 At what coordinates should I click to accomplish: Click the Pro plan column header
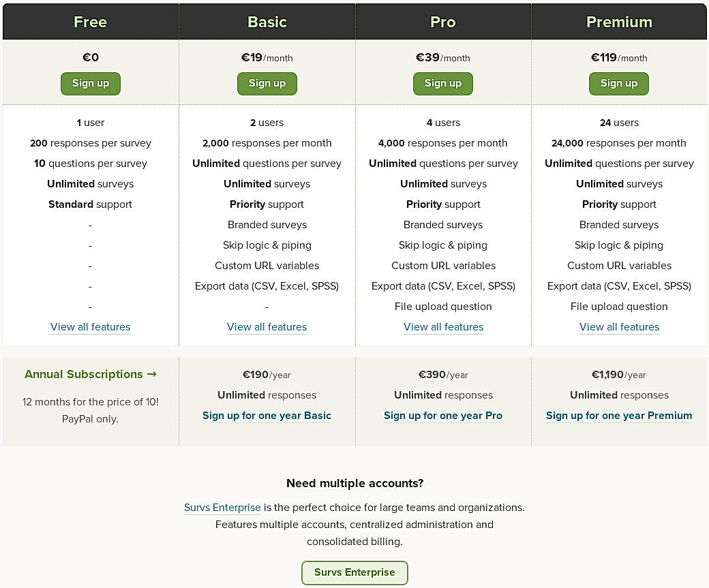tap(443, 22)
